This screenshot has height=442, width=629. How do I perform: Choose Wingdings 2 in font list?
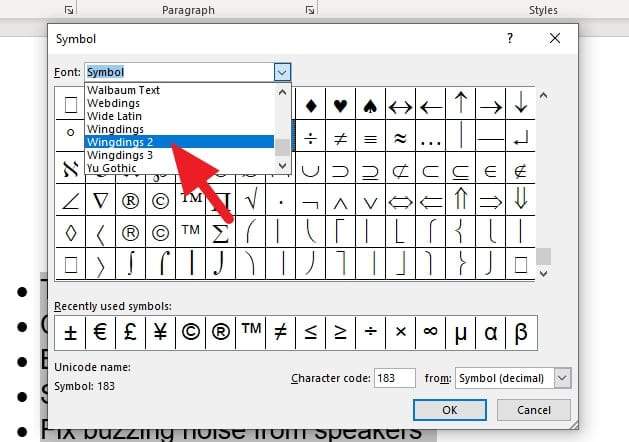click(x=180, y=142)
